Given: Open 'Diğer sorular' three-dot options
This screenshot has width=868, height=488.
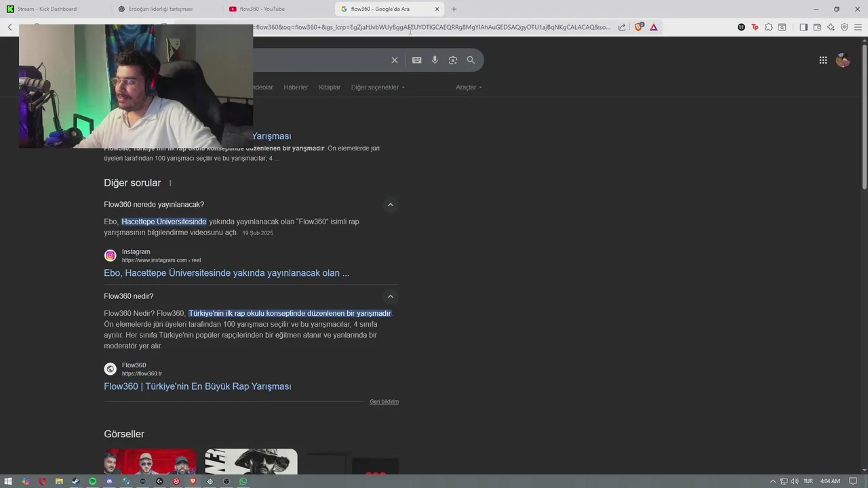Looking at the screenshot, I should 170,183.
